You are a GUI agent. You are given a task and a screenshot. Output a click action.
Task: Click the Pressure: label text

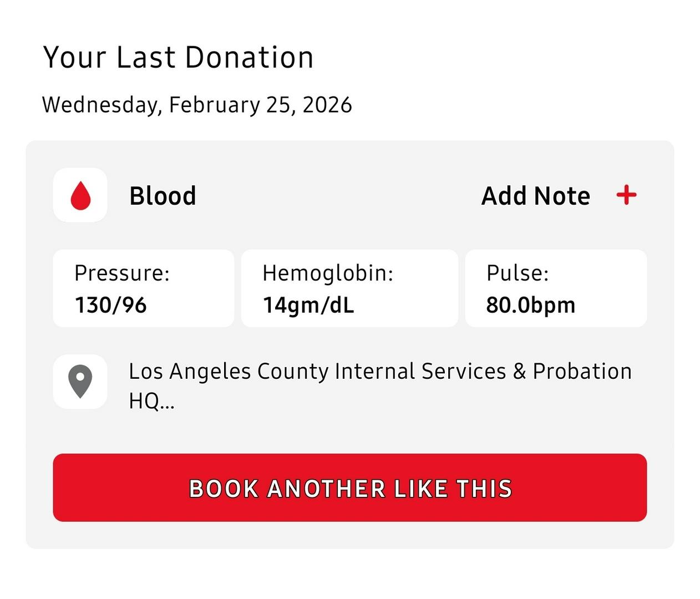pyautogui.click(x=122, y=273)
